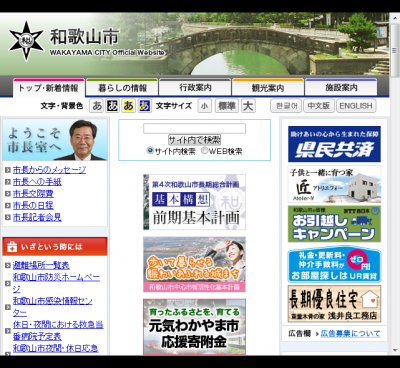Set text size to large 大

click(x=248, y=106)
